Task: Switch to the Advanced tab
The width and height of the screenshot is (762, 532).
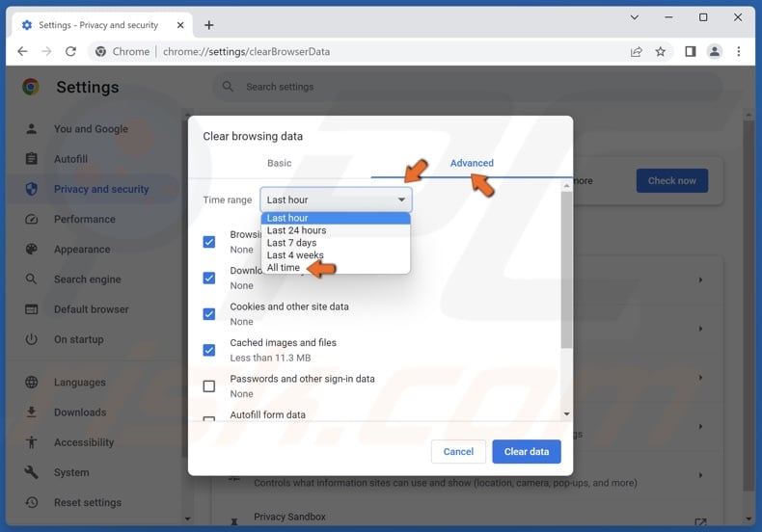Action: pos(472,163)
